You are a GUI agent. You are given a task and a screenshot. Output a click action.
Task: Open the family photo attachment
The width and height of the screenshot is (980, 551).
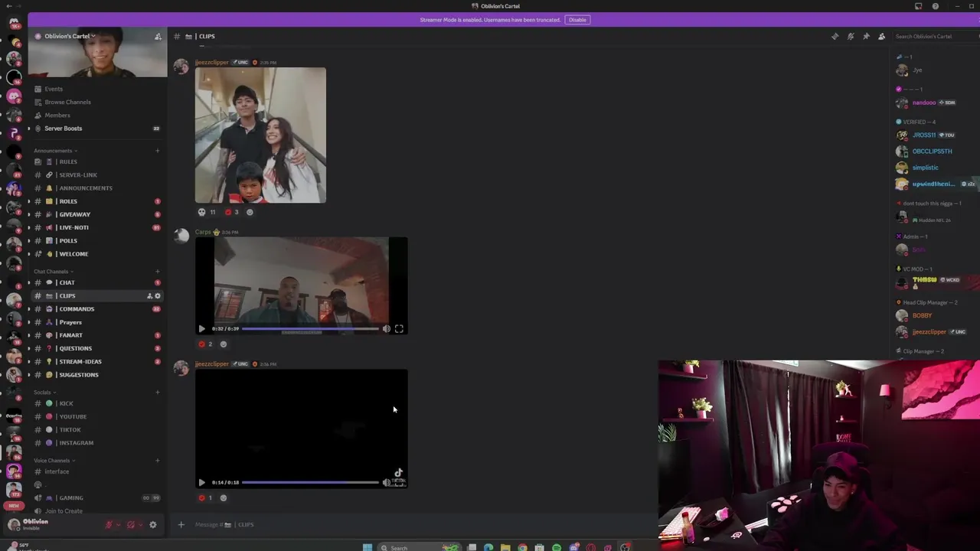coord(260,135)
